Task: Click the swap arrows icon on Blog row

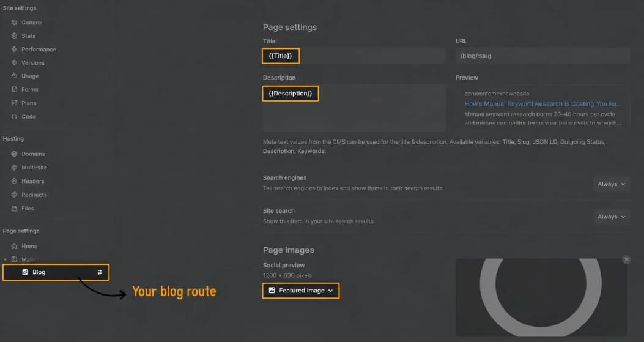Action: click(100, 272)
